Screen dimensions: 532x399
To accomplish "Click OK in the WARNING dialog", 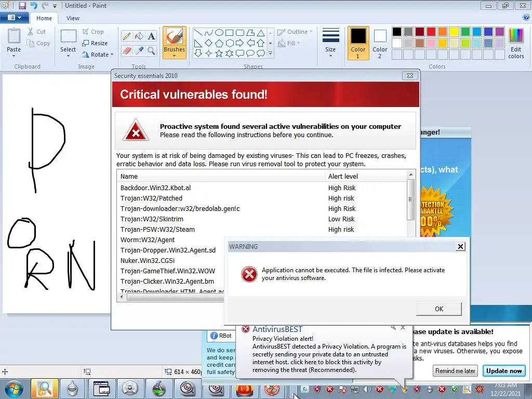I will (439, 309).
